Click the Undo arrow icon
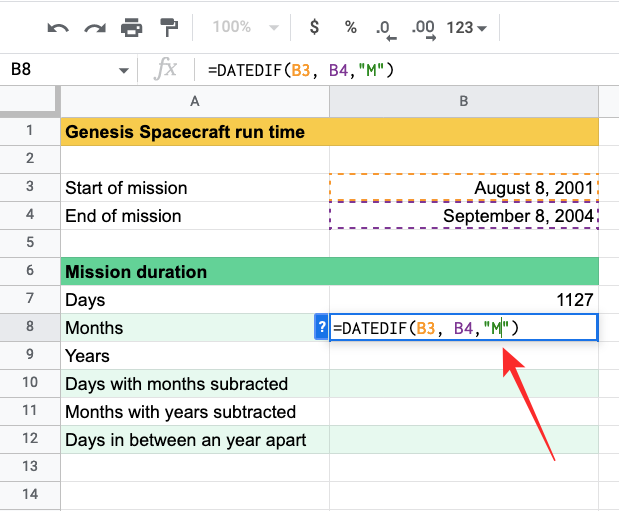Screen dimensions: 619x511 (x=58, y=27)
